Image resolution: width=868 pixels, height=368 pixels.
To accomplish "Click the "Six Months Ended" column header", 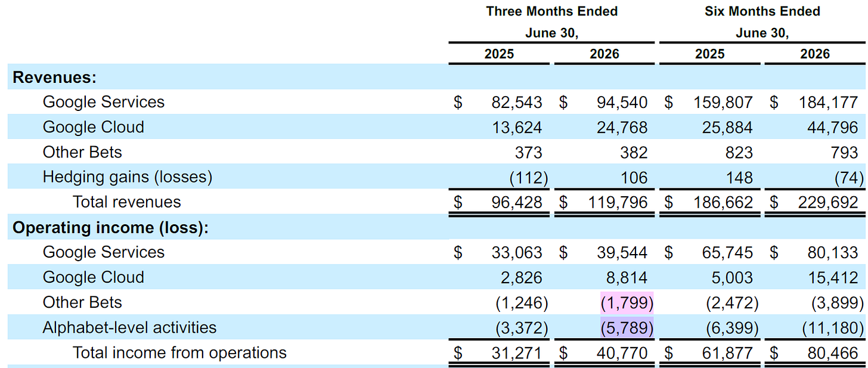I will 762,11.
